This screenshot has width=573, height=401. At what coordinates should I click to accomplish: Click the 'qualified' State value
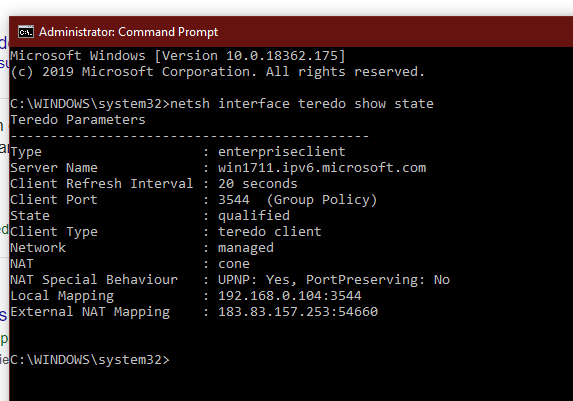[254, 216]
